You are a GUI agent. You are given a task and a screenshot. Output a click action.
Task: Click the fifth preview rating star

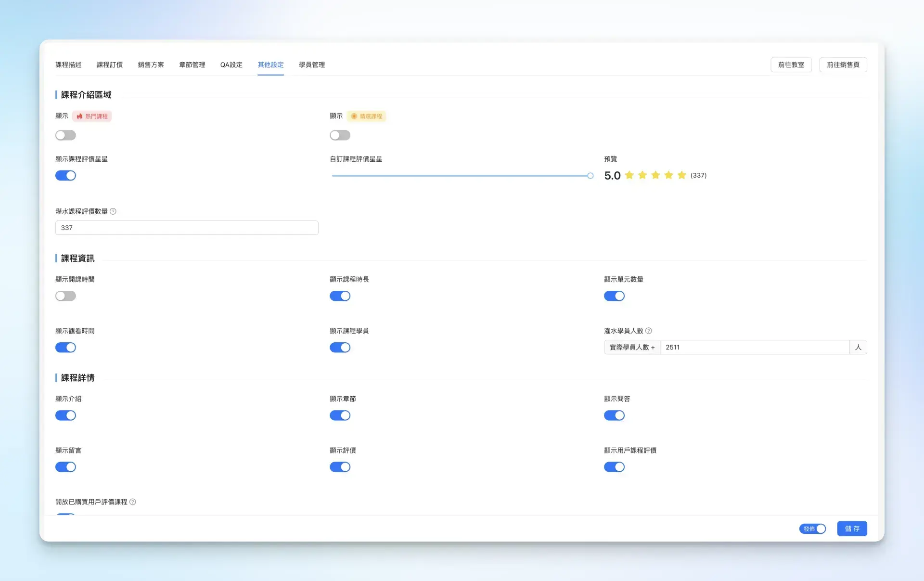point(681,175)
